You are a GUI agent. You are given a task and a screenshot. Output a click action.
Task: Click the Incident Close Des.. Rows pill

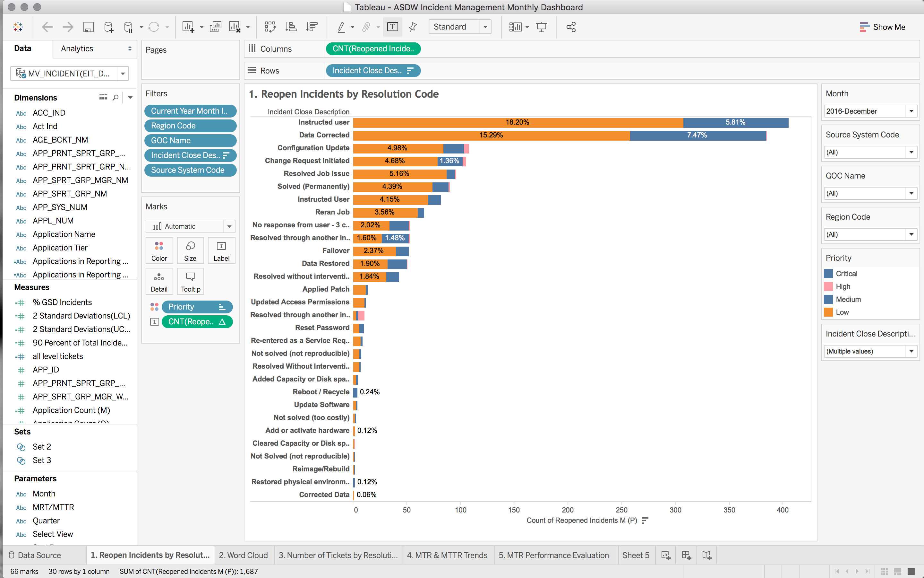point(373,70)
